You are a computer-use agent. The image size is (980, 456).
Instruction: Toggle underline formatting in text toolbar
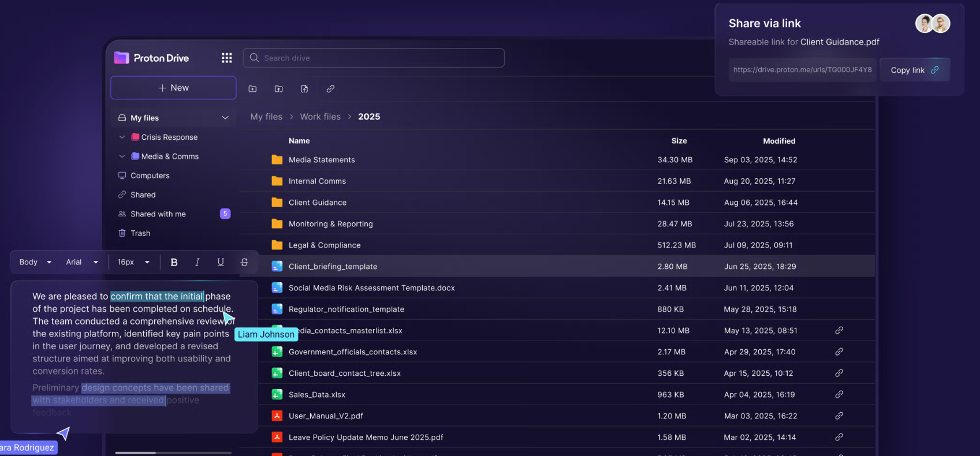click(x=221, y=262)
